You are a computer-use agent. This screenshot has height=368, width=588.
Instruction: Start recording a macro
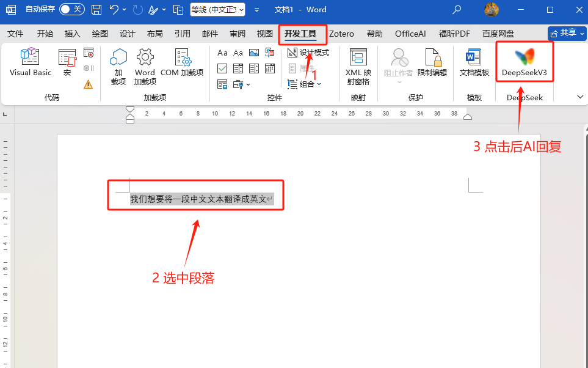click(x=89, y=53)
